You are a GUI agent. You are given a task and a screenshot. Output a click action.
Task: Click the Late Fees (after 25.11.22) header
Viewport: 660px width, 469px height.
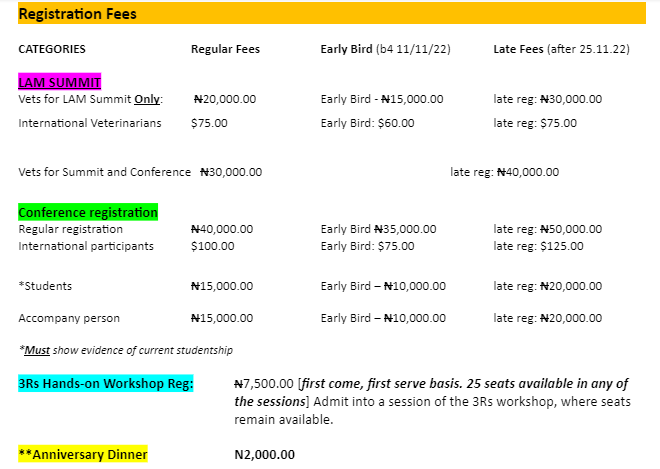(x=562, y=49)
